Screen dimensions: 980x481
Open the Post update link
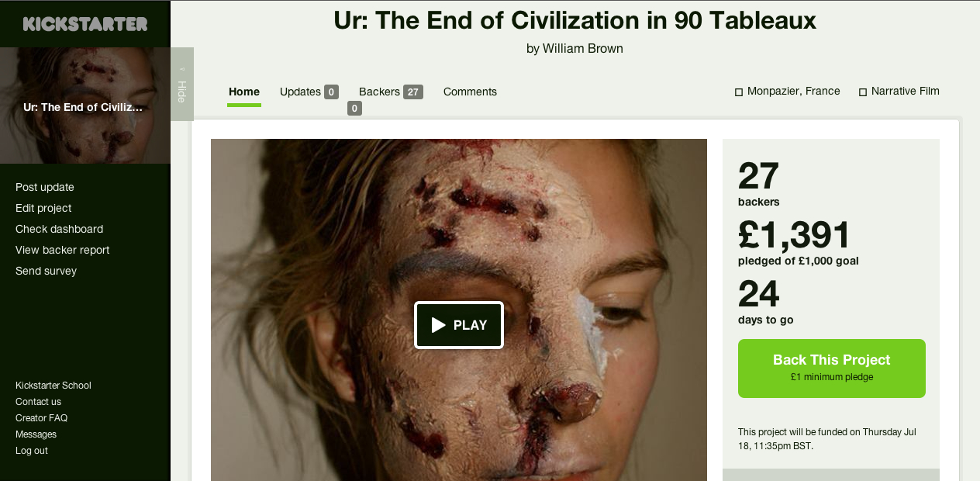[45, 187]
